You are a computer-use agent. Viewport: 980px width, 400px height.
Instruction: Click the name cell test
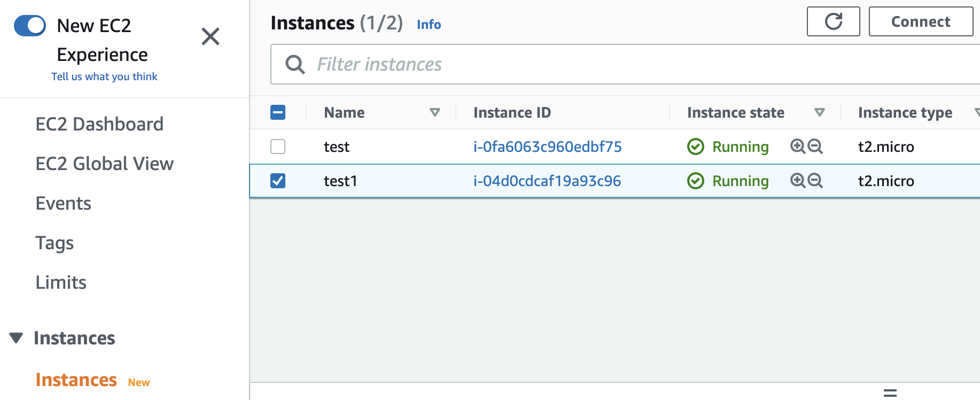[x=337, y=147]
